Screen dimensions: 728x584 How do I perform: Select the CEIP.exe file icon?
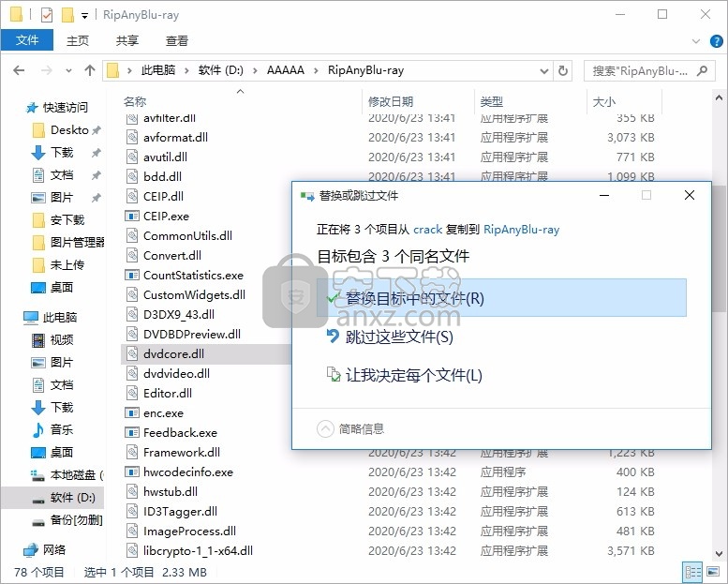click(132, 216)
